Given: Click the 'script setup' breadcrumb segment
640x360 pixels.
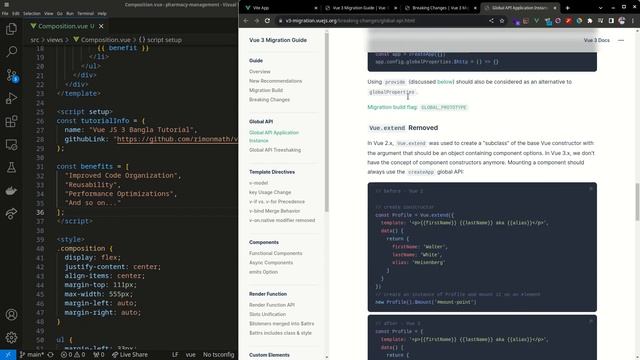Looking at the screenshot, I should [x=160, y=40].
